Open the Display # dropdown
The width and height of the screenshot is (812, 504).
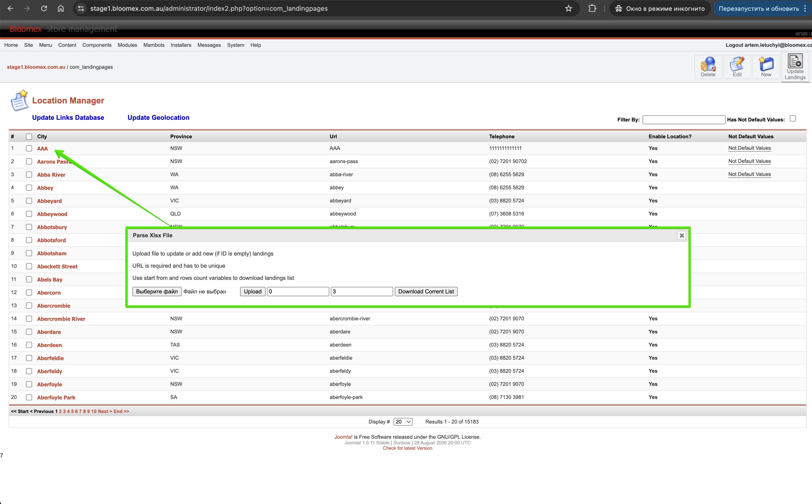[403, 422]
